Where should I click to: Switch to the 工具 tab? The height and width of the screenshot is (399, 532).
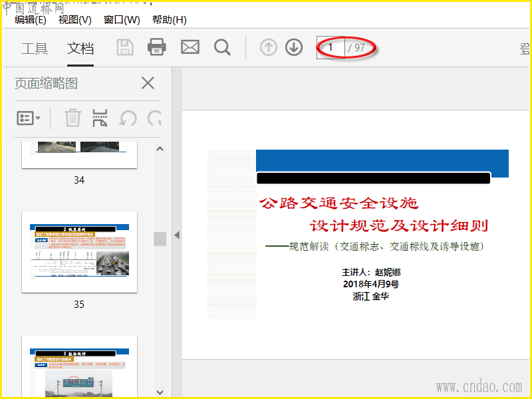point(35,49)
